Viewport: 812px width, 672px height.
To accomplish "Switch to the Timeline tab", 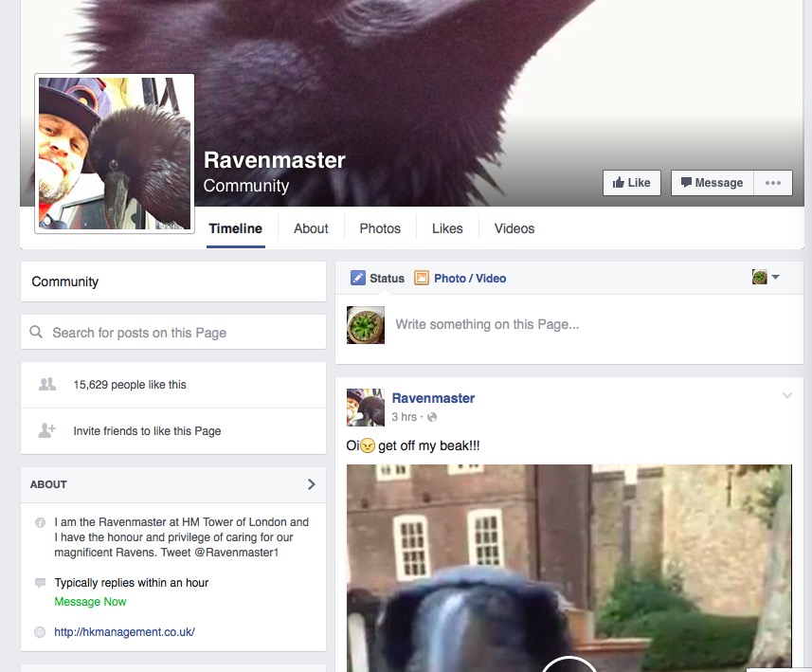I will (x=236, y=228).
